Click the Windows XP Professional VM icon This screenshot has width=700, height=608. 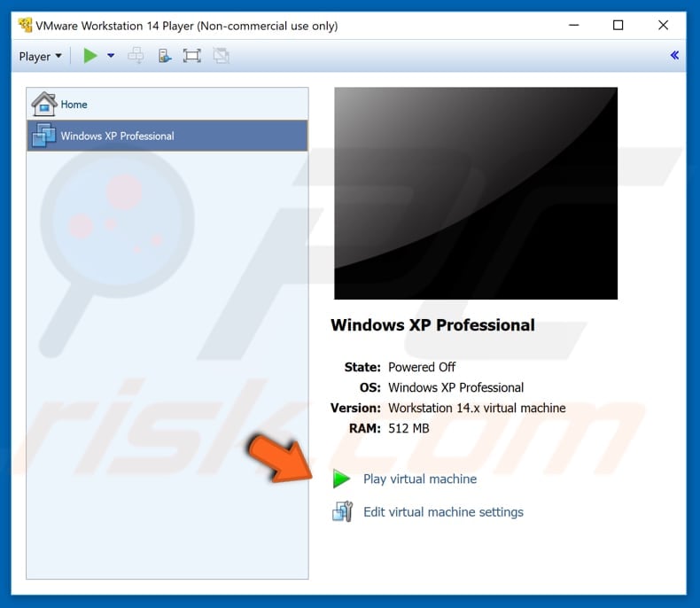click(43, 136)
